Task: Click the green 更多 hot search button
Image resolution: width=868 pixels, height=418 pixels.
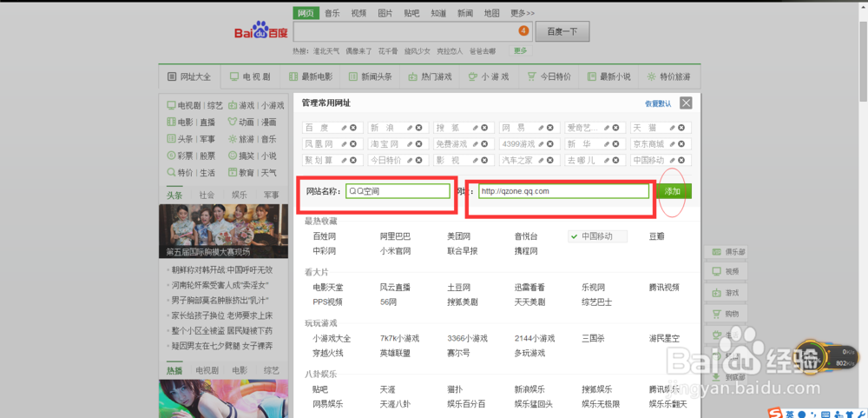Action: (520, 50)
